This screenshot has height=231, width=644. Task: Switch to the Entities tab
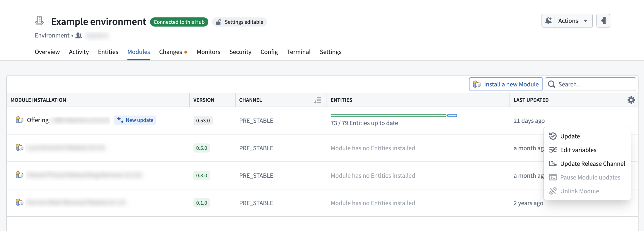(x=108, y=52)
